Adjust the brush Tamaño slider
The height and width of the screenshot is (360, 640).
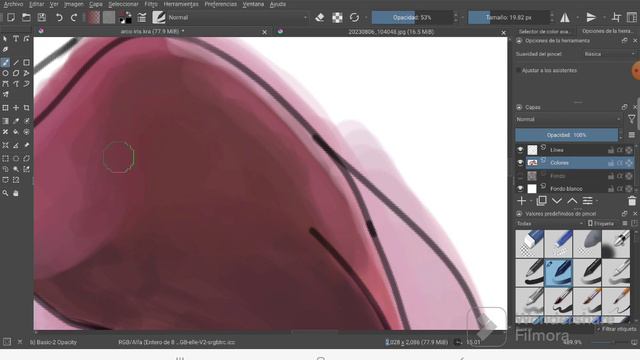pos(509,18)
